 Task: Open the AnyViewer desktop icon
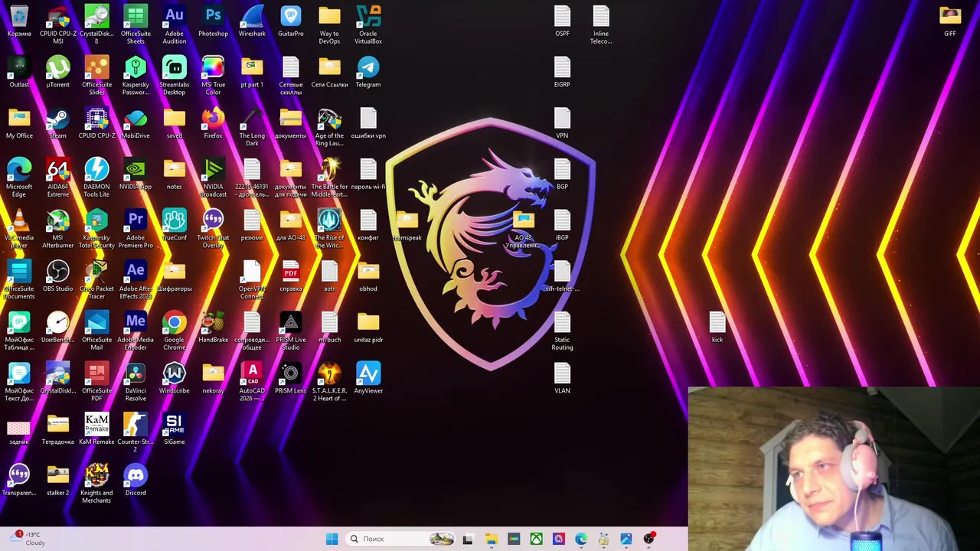[x=368, y=379]
